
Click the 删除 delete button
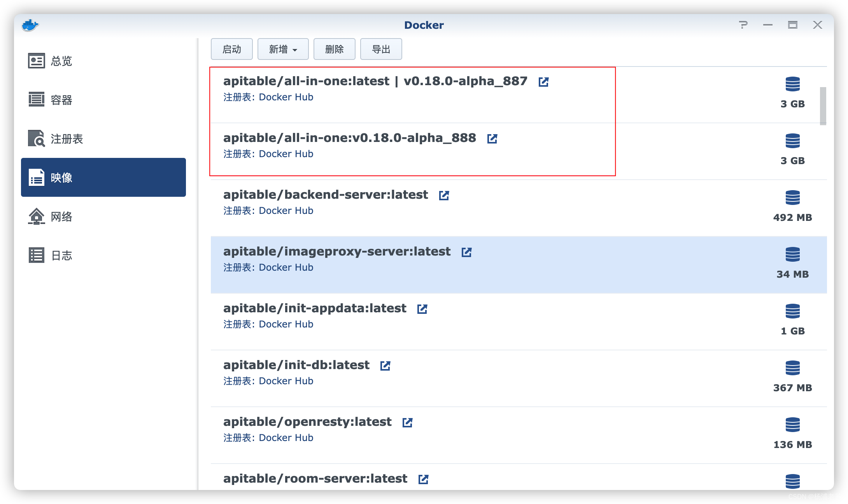click(x=334, y=49)
